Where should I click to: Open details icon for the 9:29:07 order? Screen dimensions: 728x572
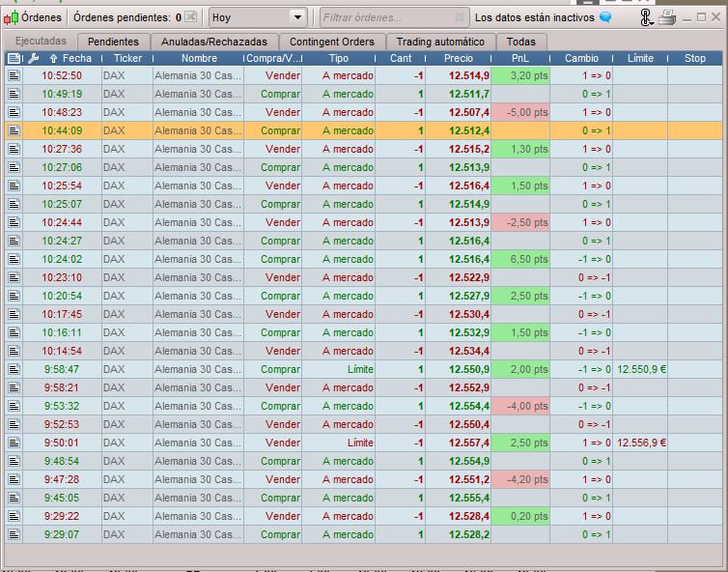pos(14,534)
